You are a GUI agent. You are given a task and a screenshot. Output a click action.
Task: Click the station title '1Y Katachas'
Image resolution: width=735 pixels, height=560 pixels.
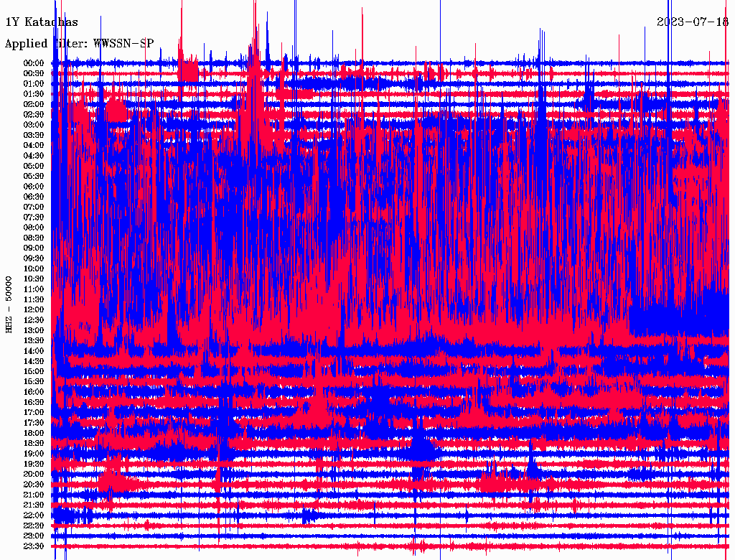coord(42,22)
